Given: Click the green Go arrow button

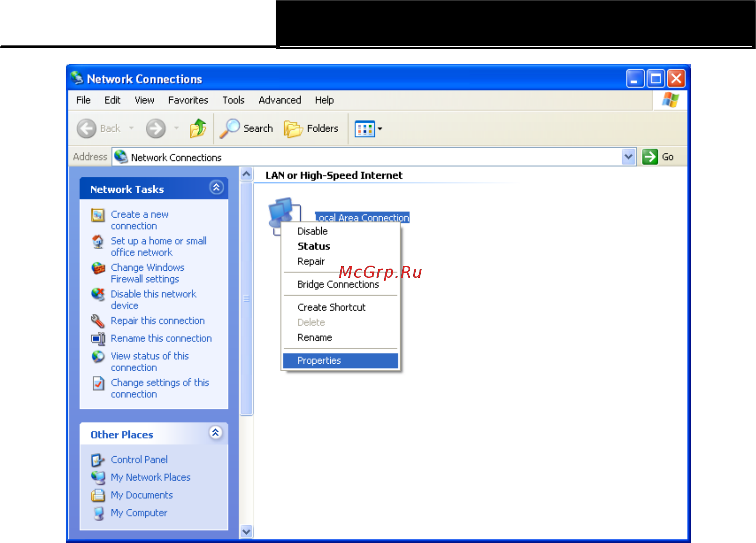Looking at the screenshot, I should coord(650,157).
